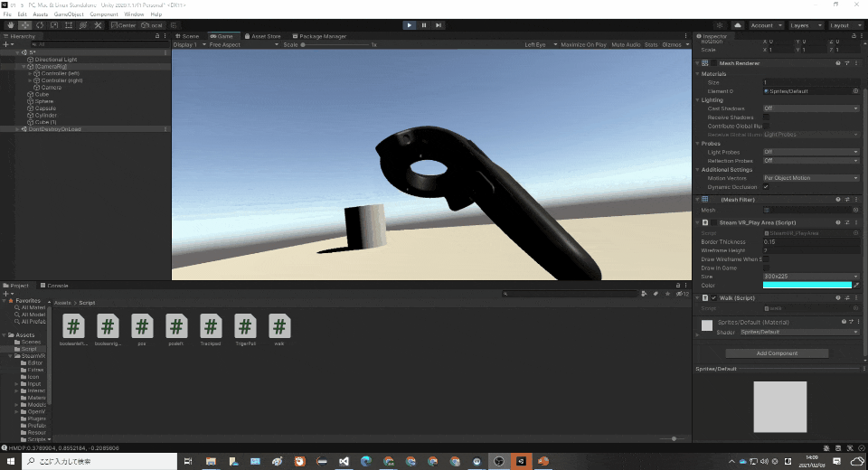868x470 pixels.
Task: Step forward one frame
Action: 439,25
